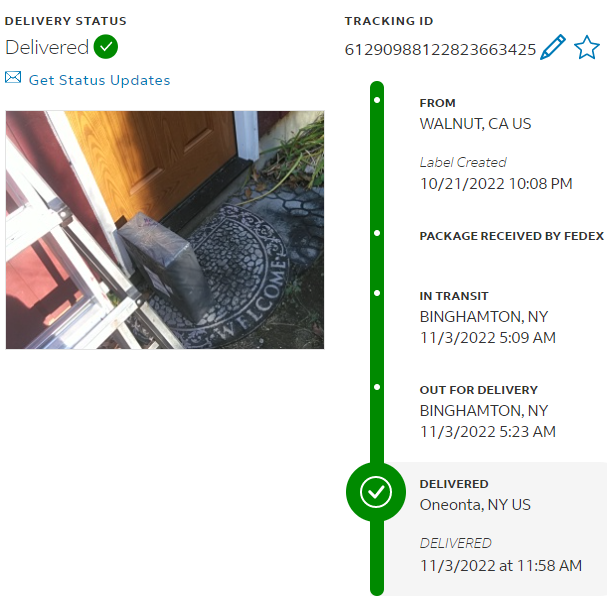
Task: Click the delivered time 11:58 AM text
Action: tap(549, 566)
